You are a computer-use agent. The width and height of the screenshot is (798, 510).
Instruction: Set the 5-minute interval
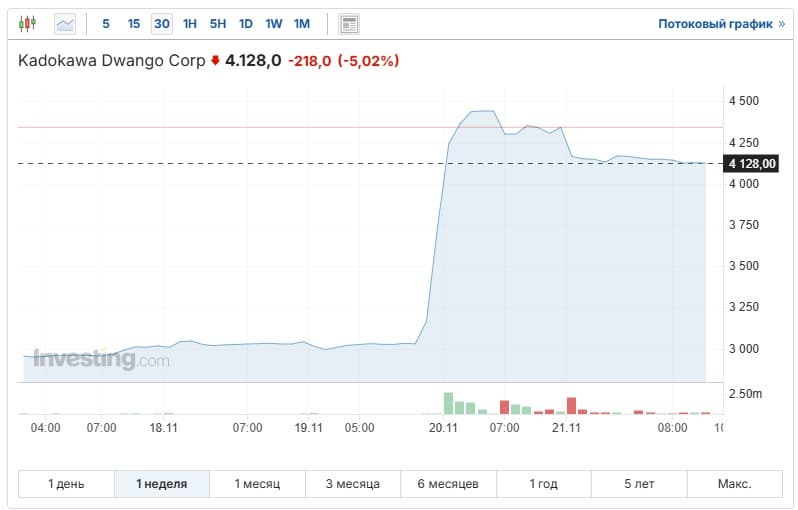pyautogui.click(x=106, y=23)
